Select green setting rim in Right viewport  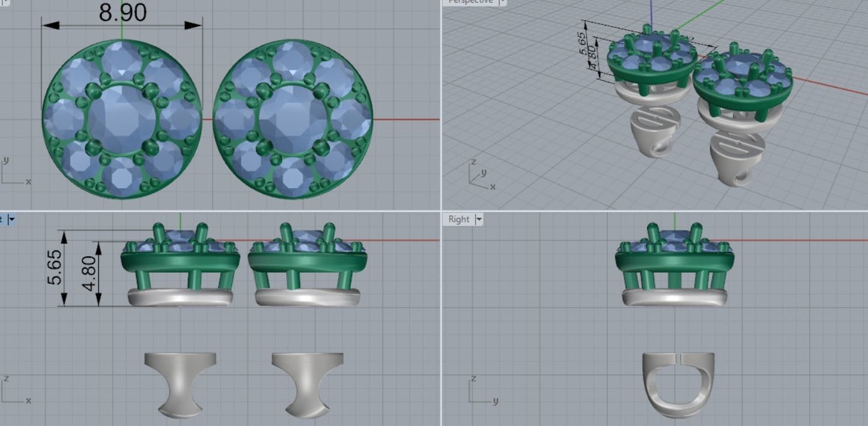pyautogui.click(x=674, y=261)
